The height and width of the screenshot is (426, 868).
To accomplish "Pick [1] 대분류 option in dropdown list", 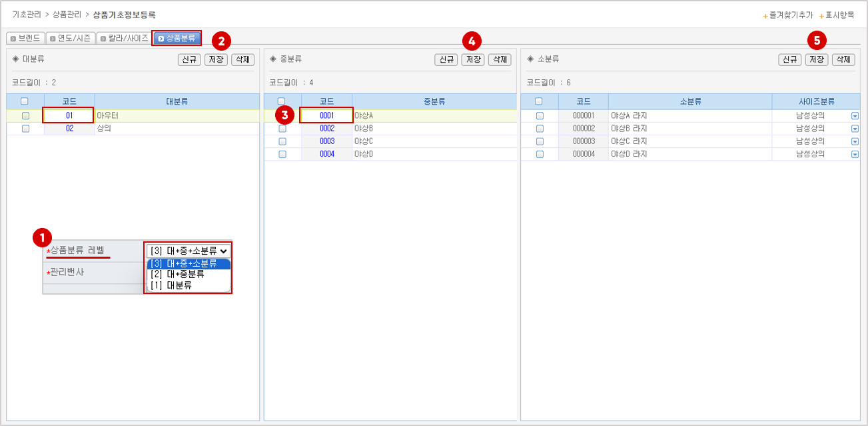I will tap(171, 285).
